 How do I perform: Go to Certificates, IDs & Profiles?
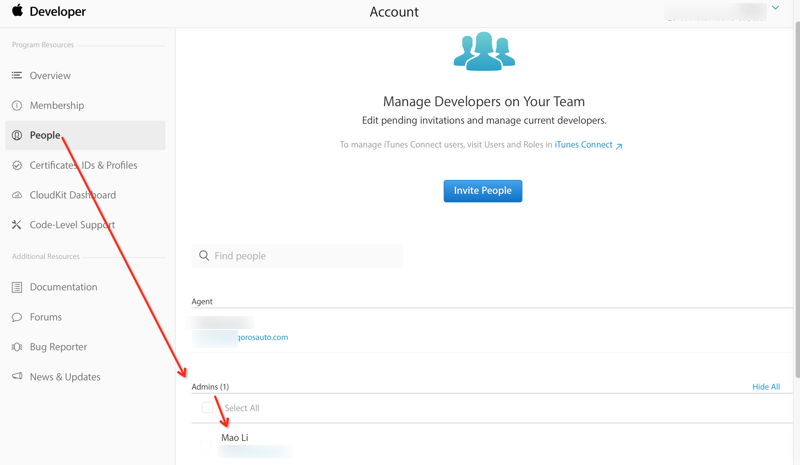coord(83,166)
